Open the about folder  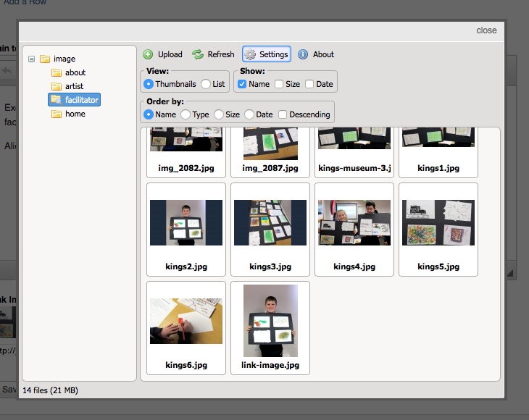pyautogui.click(x=75, y=72)
